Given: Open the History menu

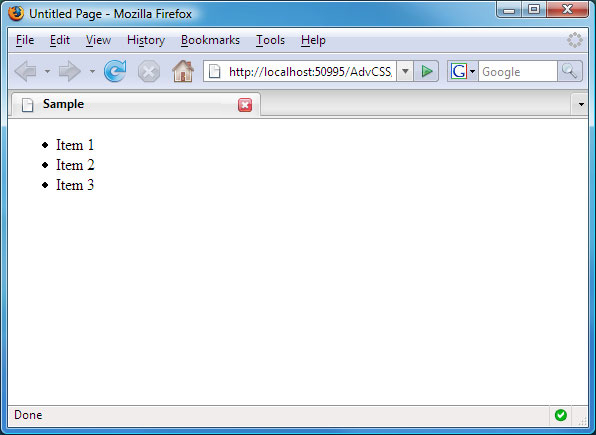Looking at the screenshot, I should click(x=146, y=40).
